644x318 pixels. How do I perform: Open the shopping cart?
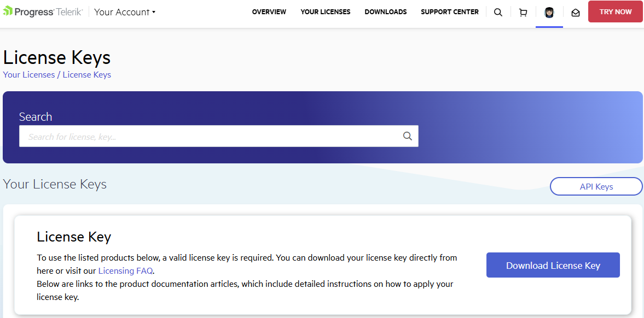[523, 11]
